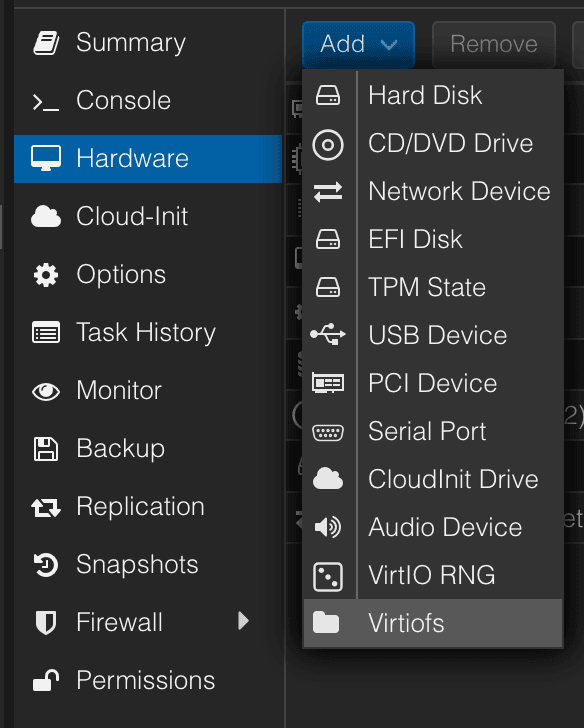Click the Hard Disk drive icon

point(328,95)
